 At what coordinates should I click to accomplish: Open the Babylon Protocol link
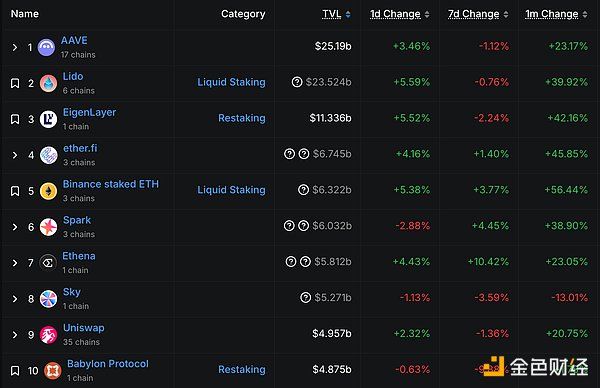coord(108,364)
